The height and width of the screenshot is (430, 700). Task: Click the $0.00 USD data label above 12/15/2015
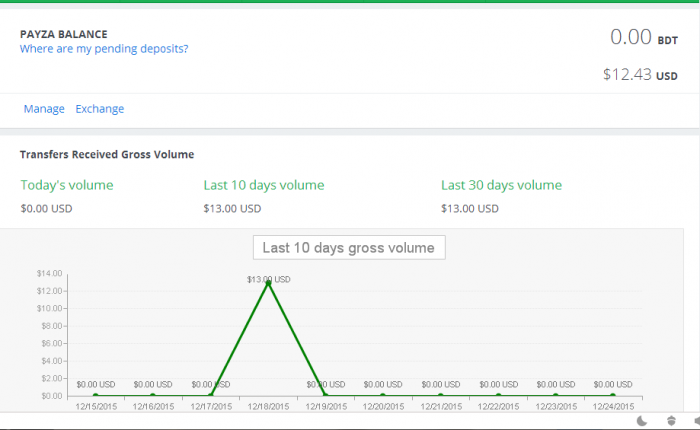tap(96, 384)
